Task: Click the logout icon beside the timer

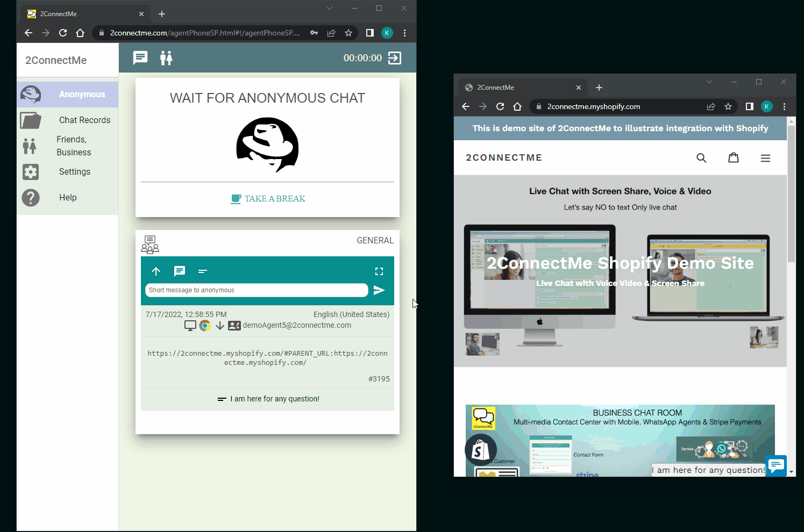Action: pyautogui.click(x=395, y=58)
